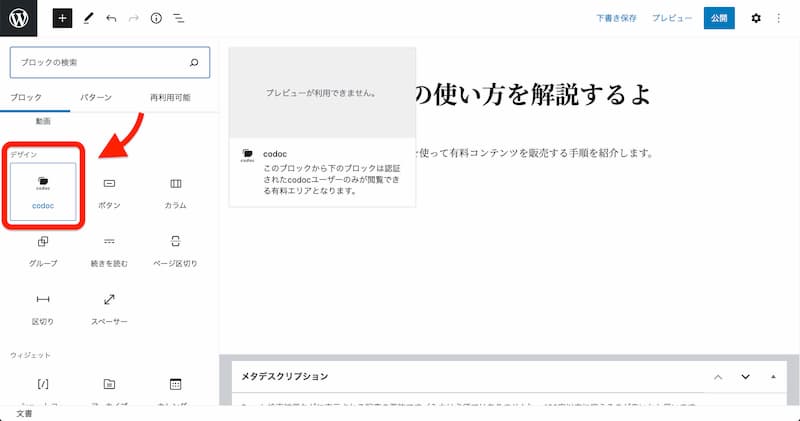
Task: Redo the last undone change
Action: click(134, 18)
